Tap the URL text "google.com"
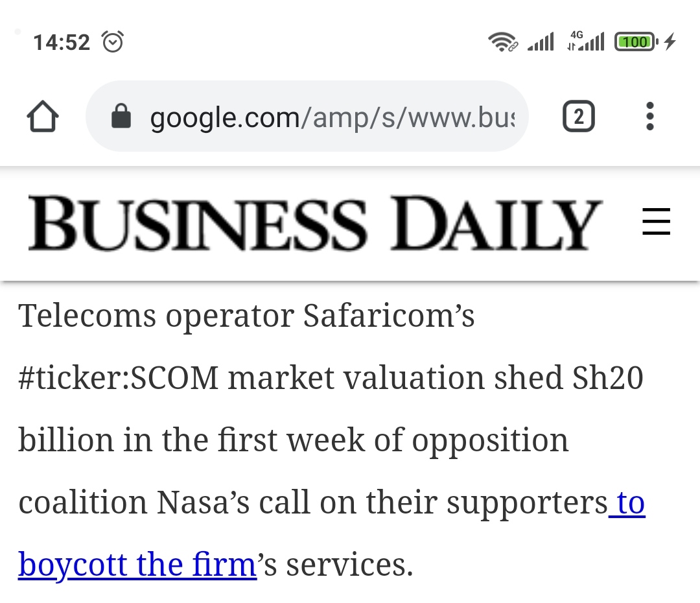This screenshot has height=603, width=700. coord(224,118)
